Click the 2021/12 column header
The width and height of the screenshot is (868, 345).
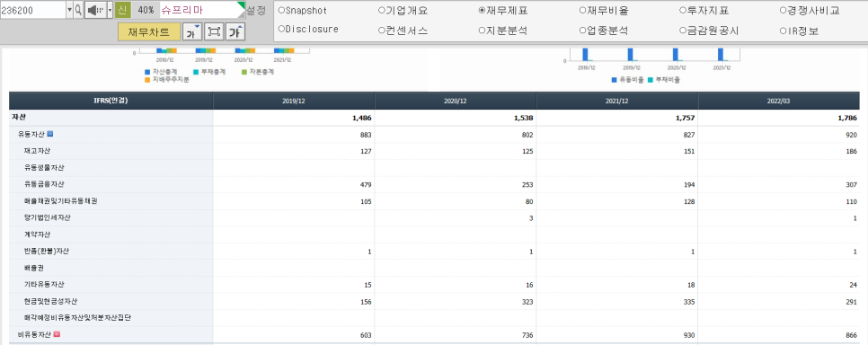click(x=617, y=101)
